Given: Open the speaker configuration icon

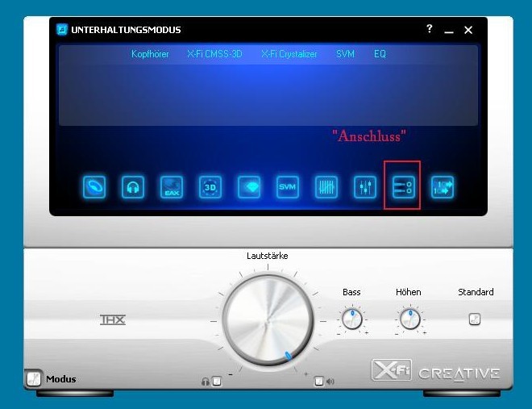Looking at the screenshot, I should tap(94, 186).
